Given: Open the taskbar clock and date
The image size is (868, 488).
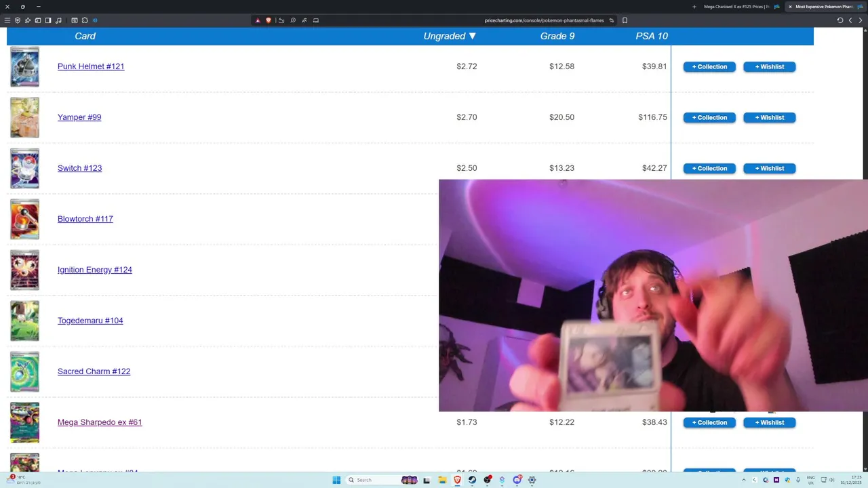Looking at the screenshot, I should [x=851, y=480].
